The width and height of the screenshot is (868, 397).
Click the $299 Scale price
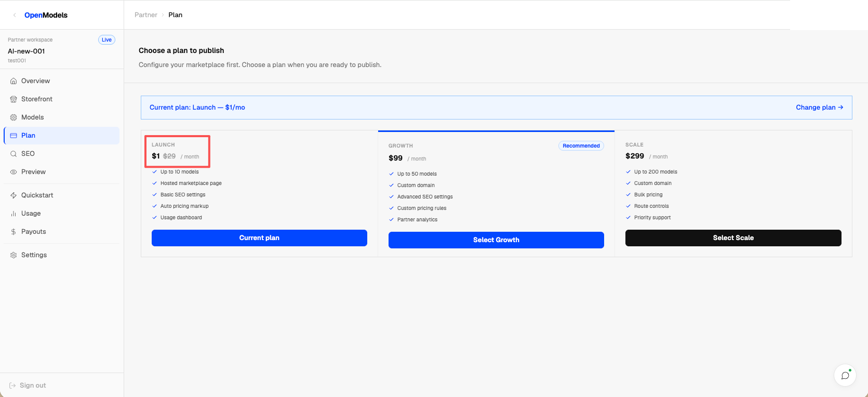(635, 156)
